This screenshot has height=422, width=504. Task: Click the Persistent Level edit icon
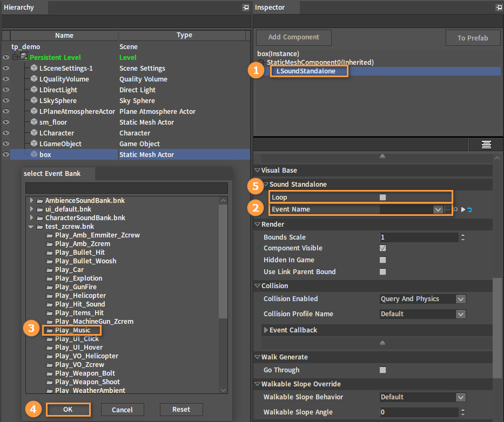pos(24,57)
